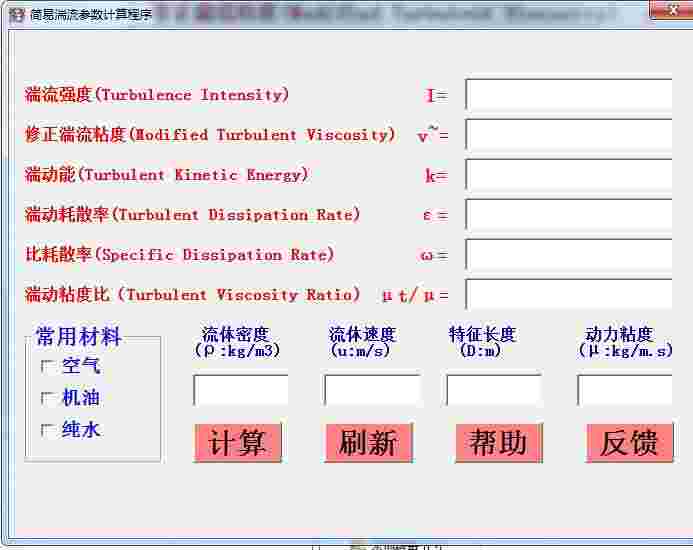Click the 湍流强度(Turbulence Intensity) label
Screen dimensions: 693x550
[x=157, y=95]
